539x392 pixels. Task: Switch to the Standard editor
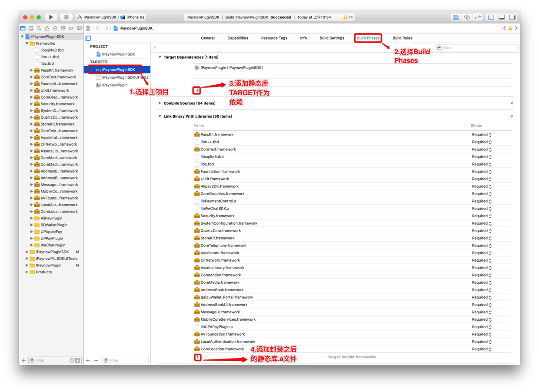[456, 17]
